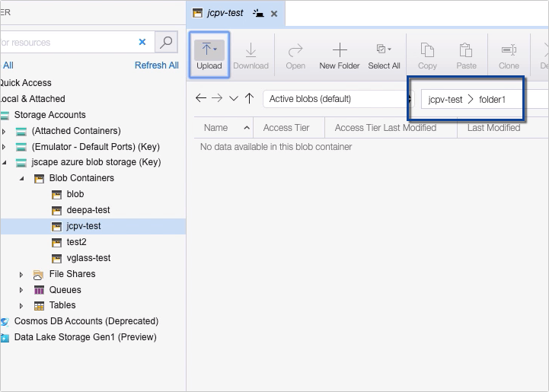Click the Download arrow icon
Screen dimensions: 549x392
tap(251, 50)
